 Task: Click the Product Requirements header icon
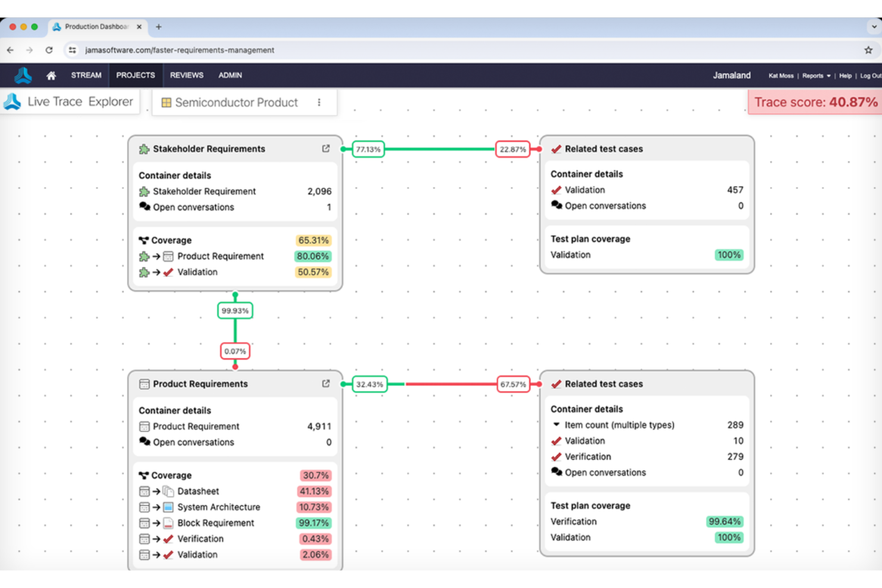(x=144, y=384)
